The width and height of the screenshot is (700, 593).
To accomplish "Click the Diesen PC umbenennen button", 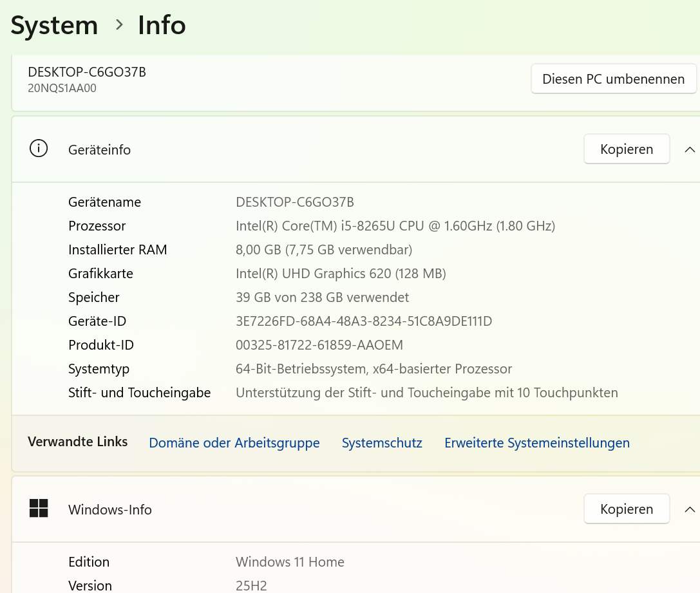I will [614, 79].
